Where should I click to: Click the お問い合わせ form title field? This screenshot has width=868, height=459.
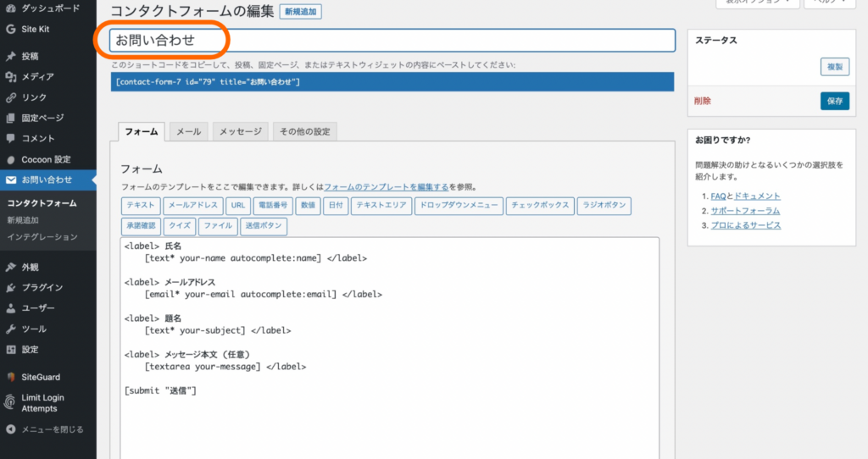point(392,40)
